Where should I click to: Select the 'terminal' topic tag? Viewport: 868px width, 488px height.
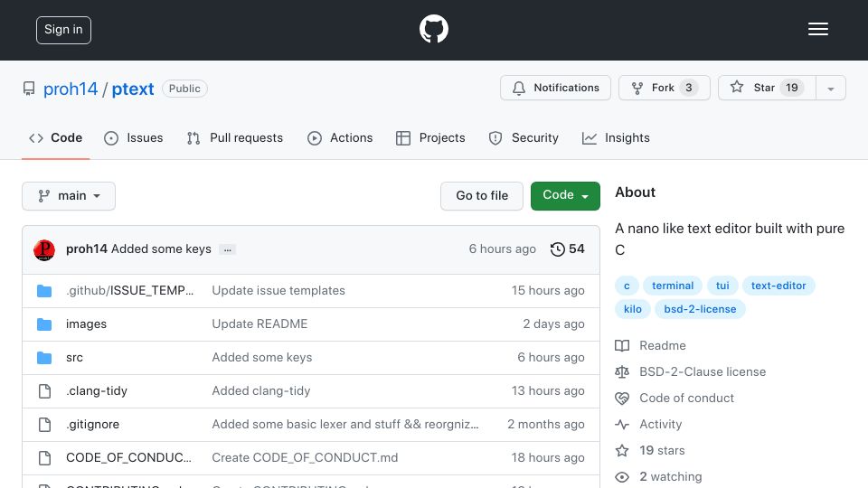click(673, 286)
